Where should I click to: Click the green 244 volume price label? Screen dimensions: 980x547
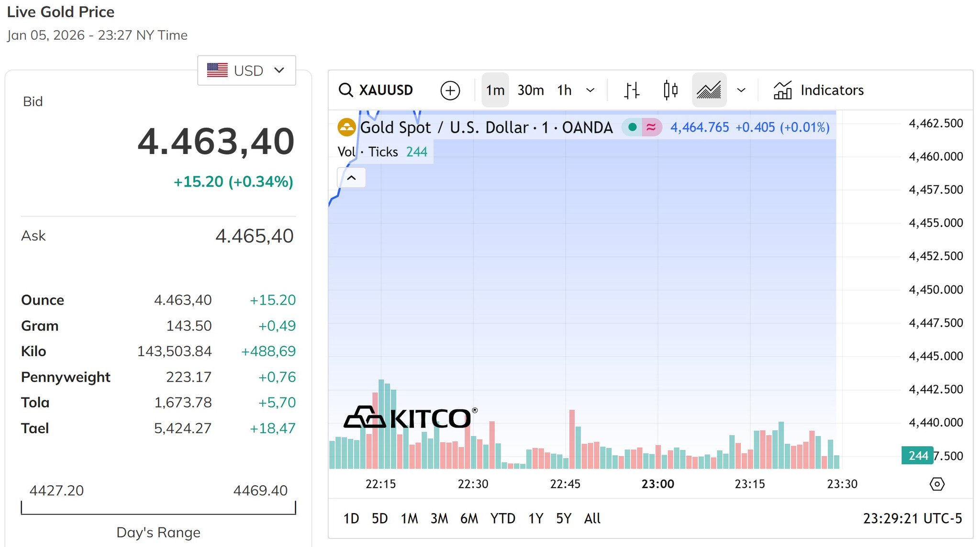[x=918, y=456]
